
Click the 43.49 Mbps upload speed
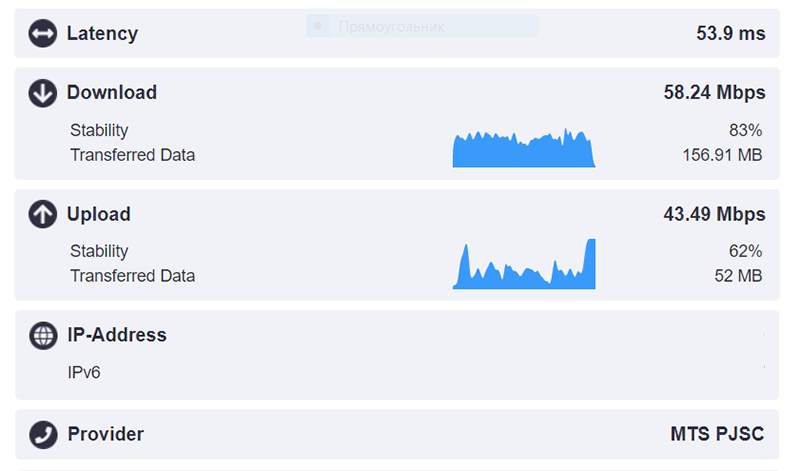click(x=714, y=214)
